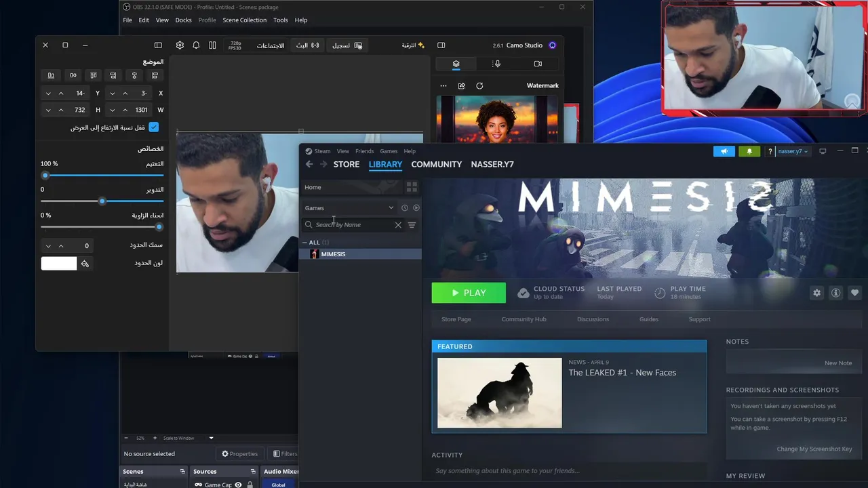
Task: Toggle Camo right sidebar panel icon
Action: [x=441, y=45]
